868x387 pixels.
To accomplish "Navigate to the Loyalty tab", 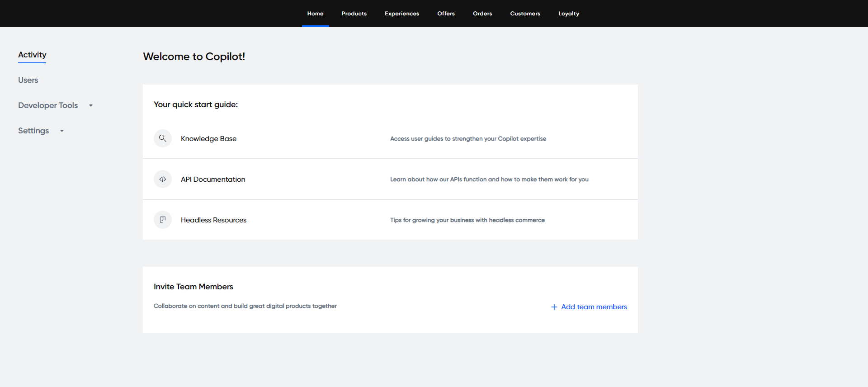I will pos(568,14).
